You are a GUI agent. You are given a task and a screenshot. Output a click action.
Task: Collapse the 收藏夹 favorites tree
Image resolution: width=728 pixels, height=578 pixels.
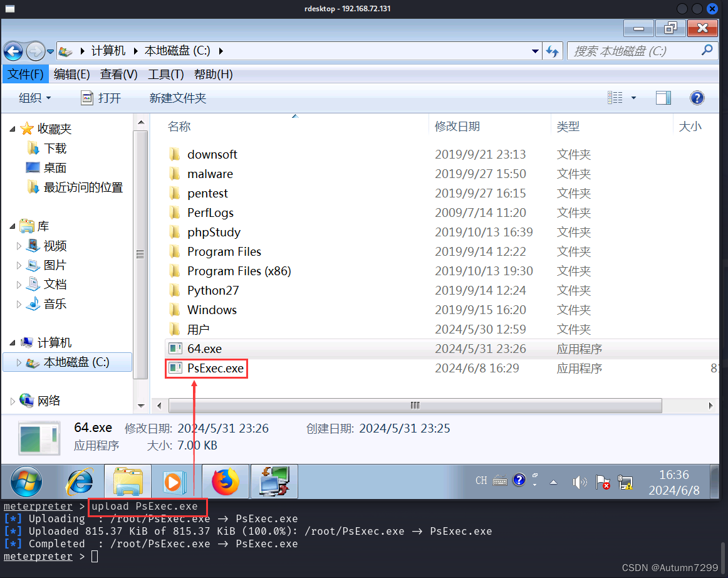coord(13,129)
